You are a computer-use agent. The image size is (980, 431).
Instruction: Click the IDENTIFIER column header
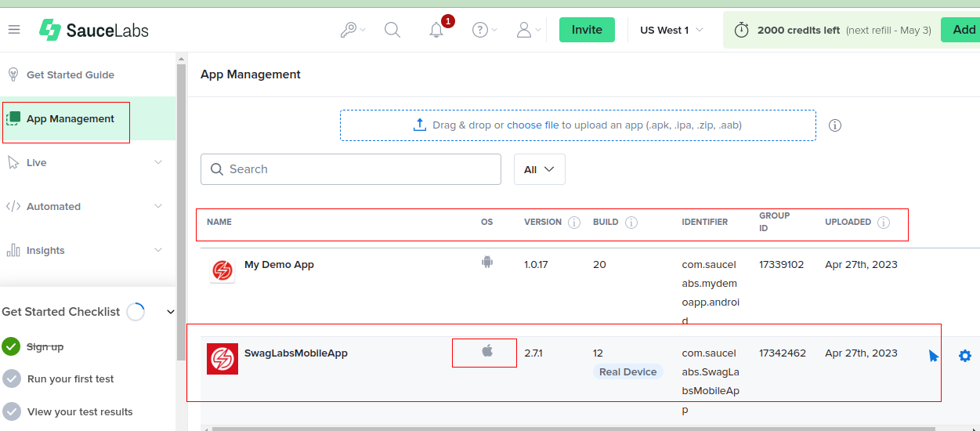(x=705, y=222)
